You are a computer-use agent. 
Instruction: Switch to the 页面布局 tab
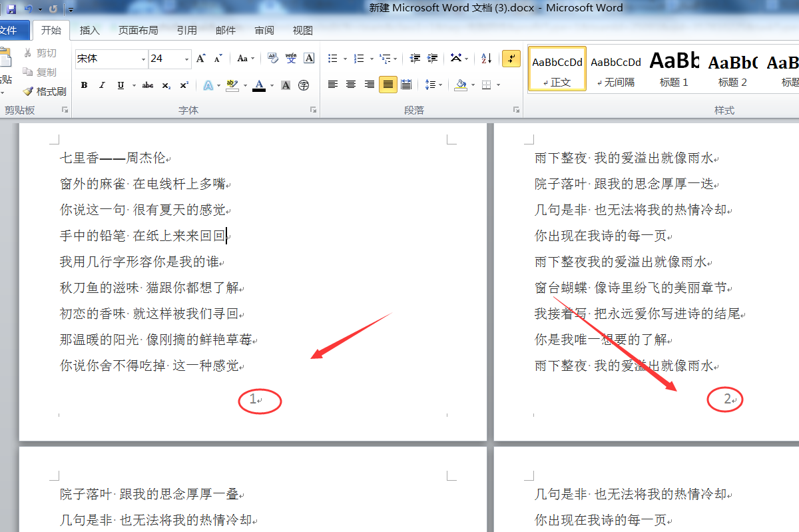coord(138,30)
